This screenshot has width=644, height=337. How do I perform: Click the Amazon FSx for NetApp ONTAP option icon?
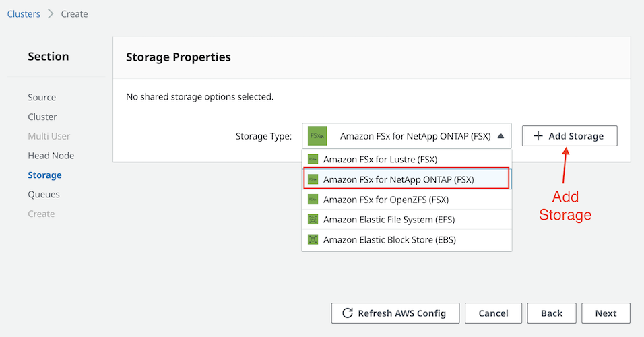313,179
